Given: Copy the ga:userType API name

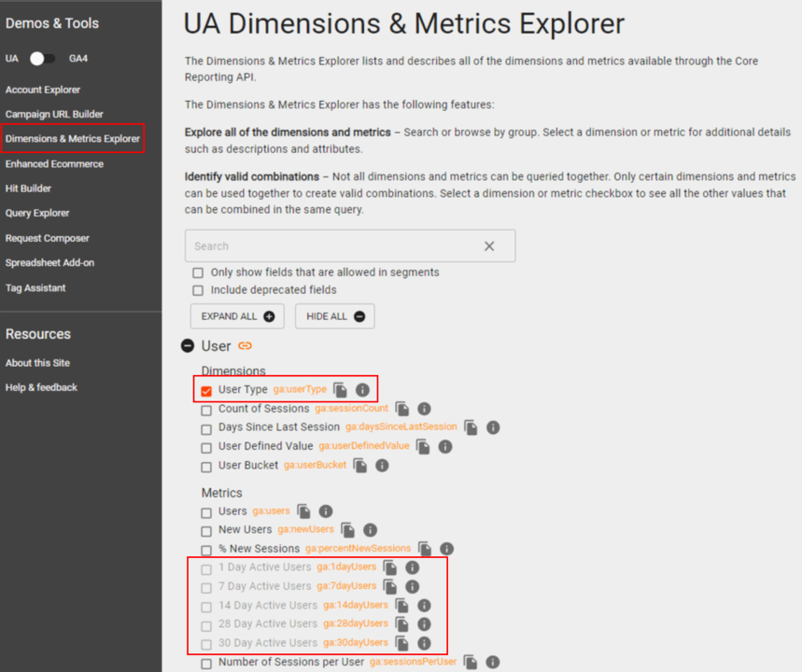Looking at the screenshot, I should click(x=340, y=390).
